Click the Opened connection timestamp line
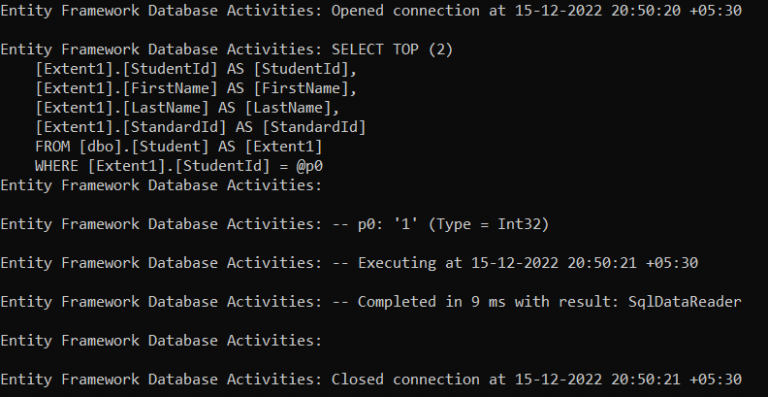The height and width of the screenshot is (397, 768). pos(371,11)
